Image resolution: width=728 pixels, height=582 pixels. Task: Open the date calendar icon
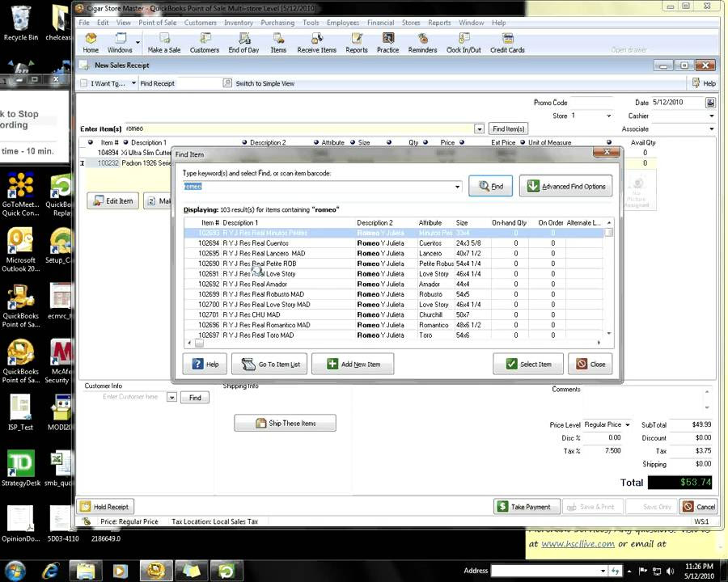tap(710, 103)
